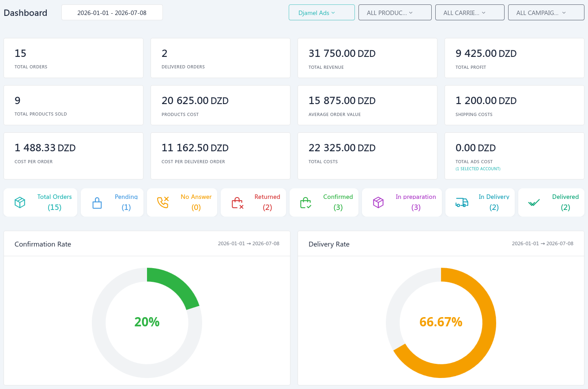
Task: Select the In Delivery (2) status label
Action: 494,202
